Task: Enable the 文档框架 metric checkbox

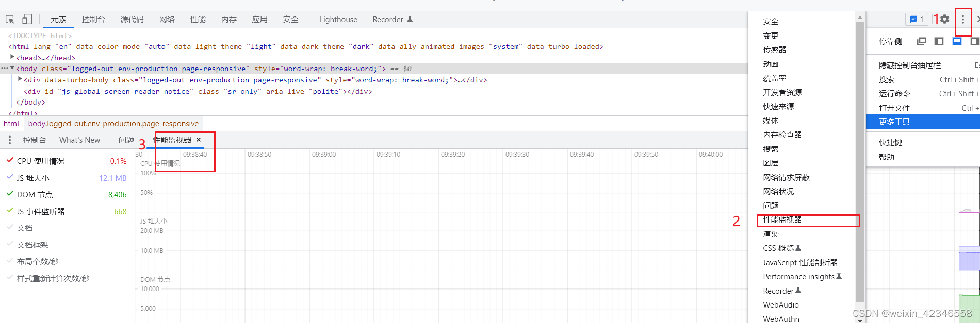Action: tap(10, 244)
